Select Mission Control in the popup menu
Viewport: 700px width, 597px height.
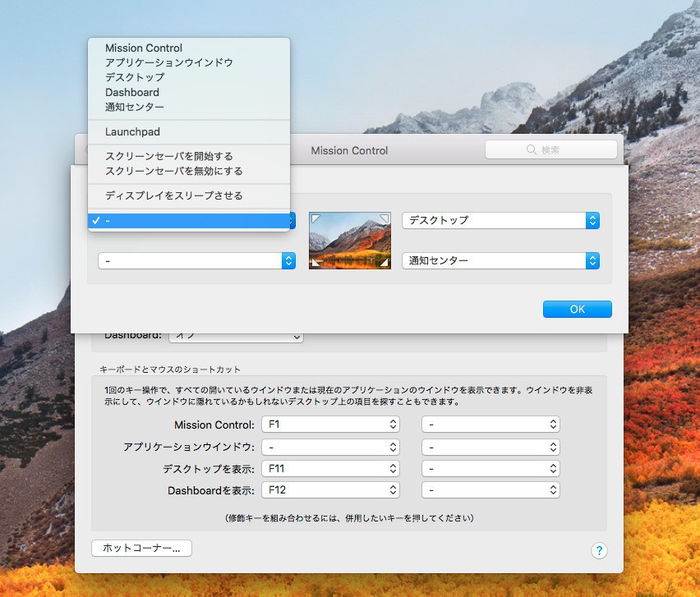coord(189,48)
